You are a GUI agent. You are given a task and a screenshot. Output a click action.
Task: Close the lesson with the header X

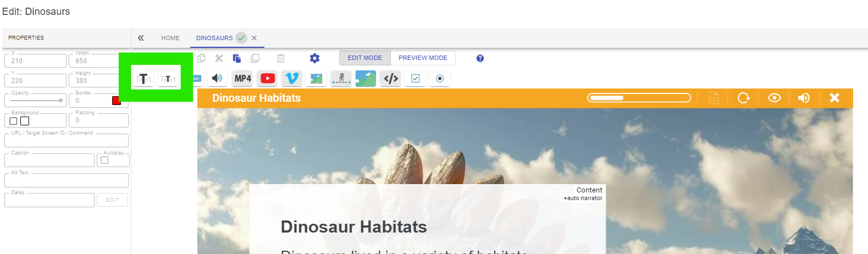click(834, 98)
